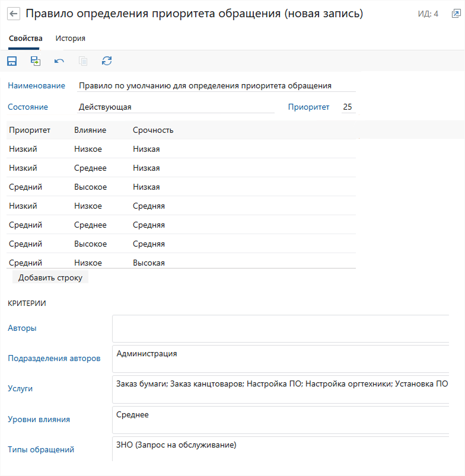Image resolution: width=465 pixels, height=476 pixels.
Task: Click the back arrow icon
Action: 14,14
